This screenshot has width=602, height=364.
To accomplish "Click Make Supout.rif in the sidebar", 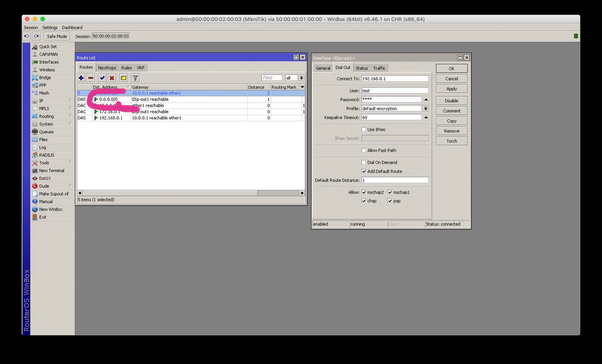I will point(54,194).
